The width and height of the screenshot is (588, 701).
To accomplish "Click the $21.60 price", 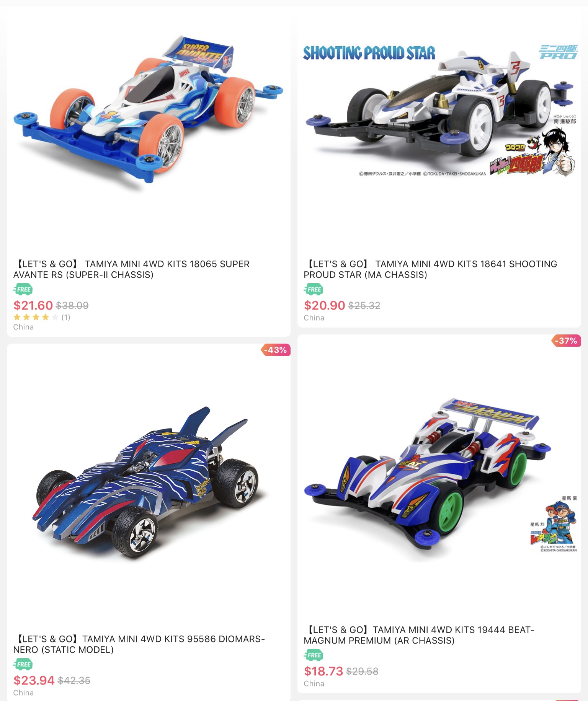I will 33,305.
